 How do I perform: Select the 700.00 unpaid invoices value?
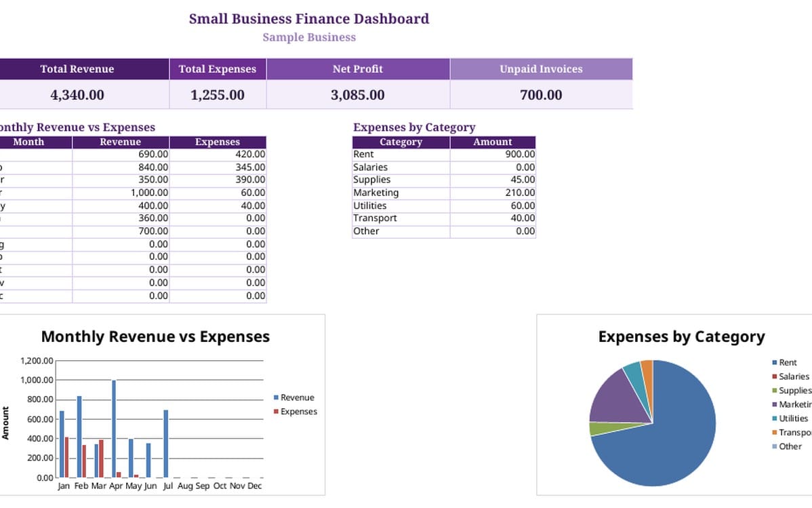541,95
